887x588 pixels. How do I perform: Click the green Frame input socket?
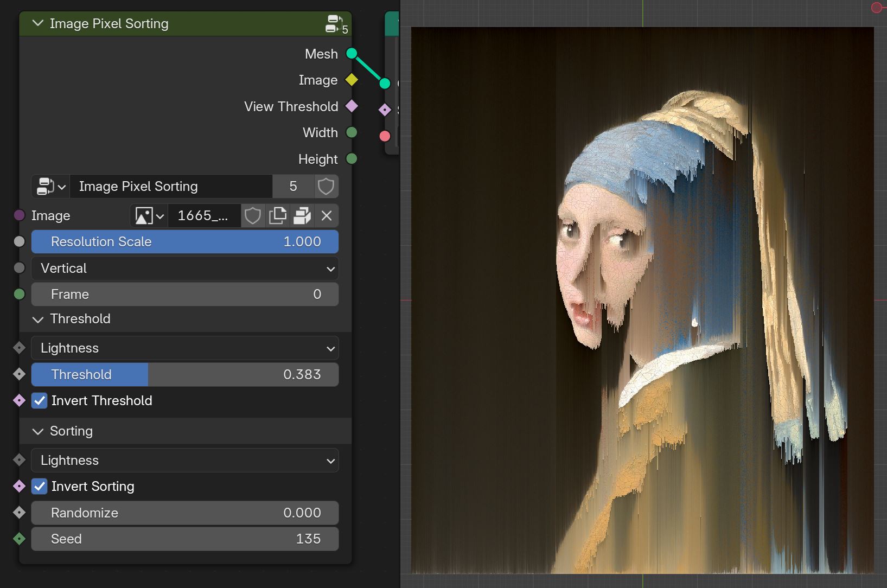point(19,294)
